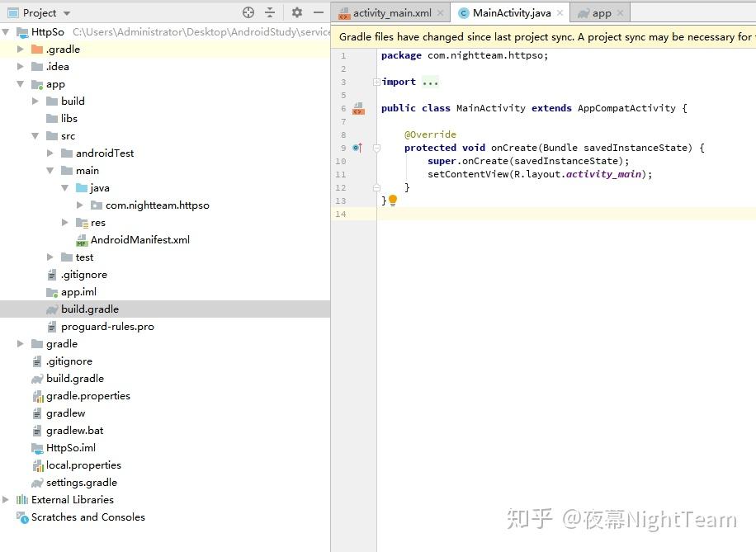
Task: Close the MainActivity.java tab
Action: tap(560, 12)
